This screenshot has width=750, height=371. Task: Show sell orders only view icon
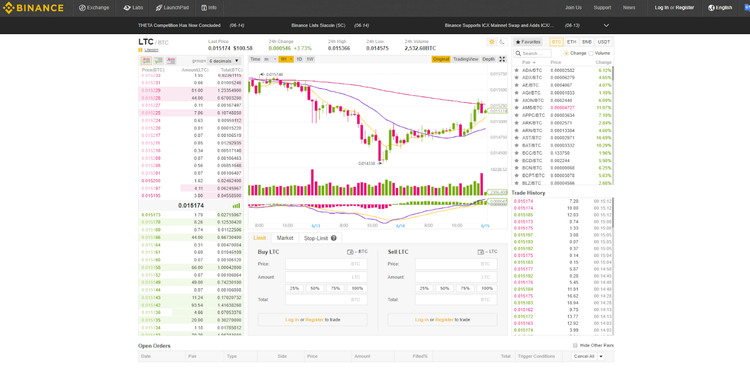point(171,61)
